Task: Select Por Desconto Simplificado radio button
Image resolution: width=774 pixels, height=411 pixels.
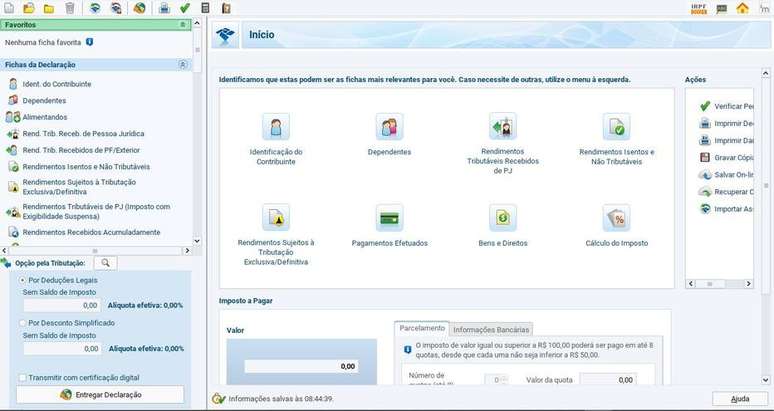Action: click(23, 323)
